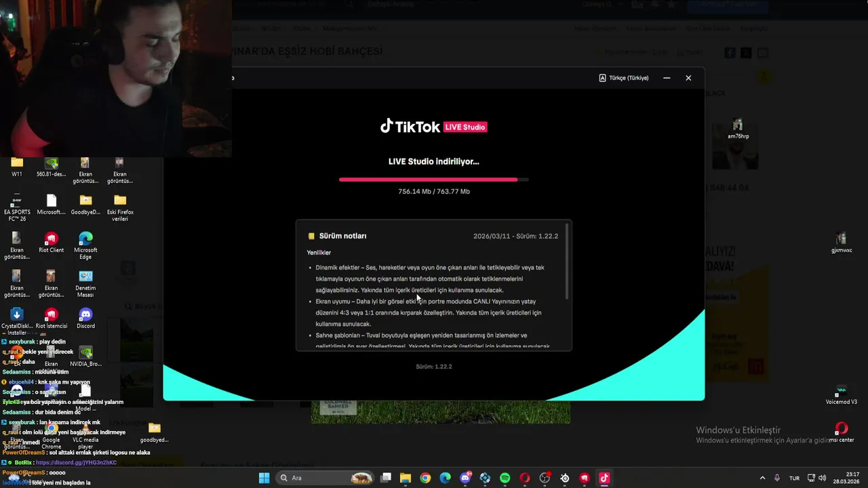Open the W11 folder on desktop

click(x=17, y=167)
